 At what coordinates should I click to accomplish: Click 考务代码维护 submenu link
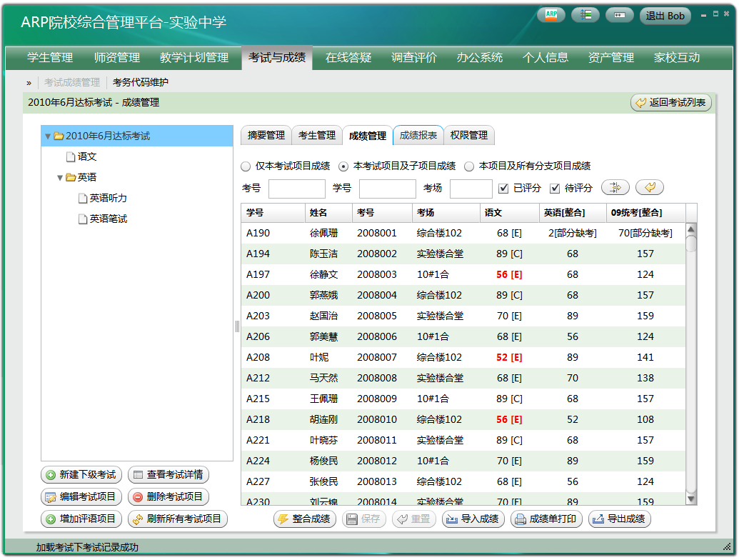click(141, 82)
